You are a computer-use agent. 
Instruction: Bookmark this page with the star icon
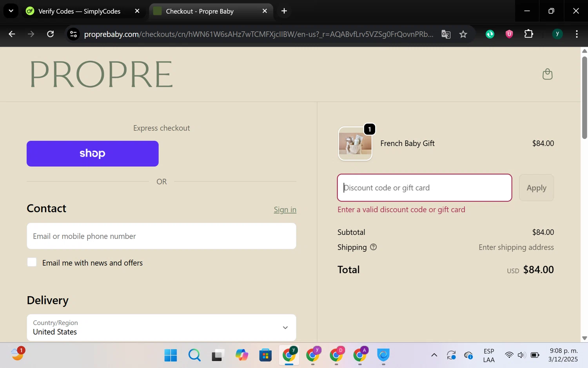coord(463,34)
